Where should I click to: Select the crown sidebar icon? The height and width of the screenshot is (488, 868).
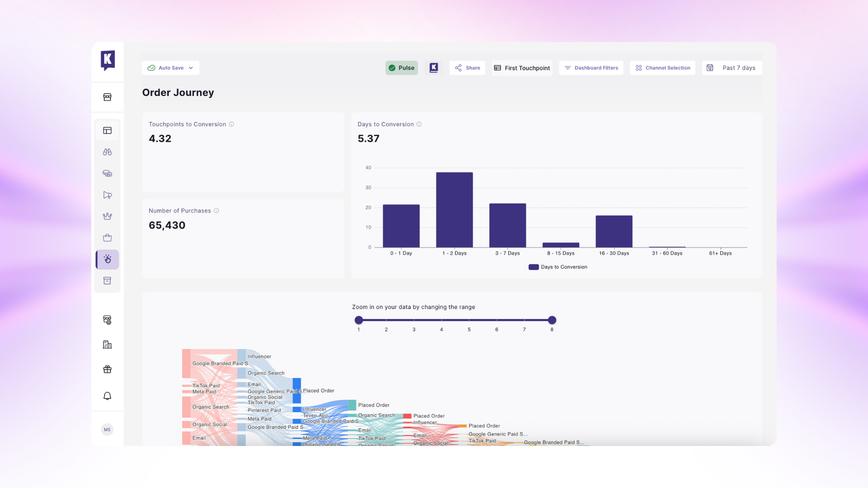click(x=107, y=216)
